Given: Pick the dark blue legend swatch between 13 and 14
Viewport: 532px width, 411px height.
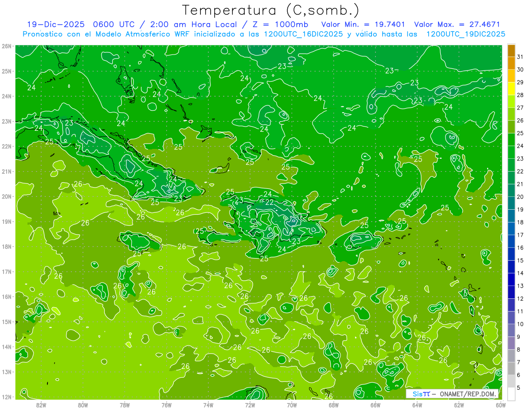Looking at the screenshot, I should click(511, 279).
